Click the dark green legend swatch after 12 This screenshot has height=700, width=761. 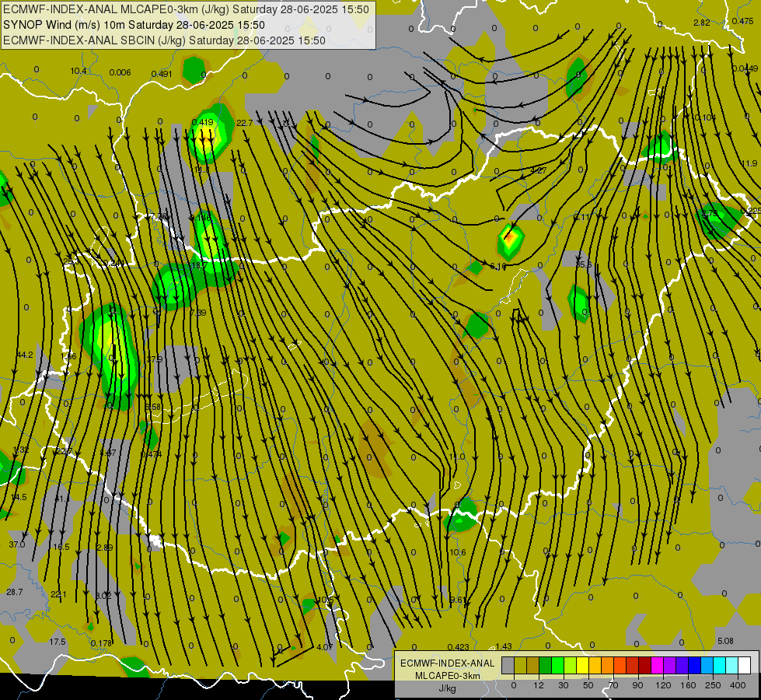pyautogui.click(x=545, y=665)
